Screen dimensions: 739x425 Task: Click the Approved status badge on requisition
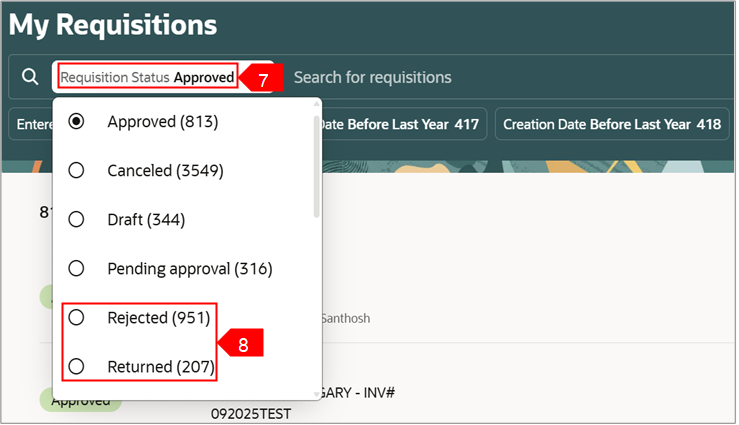[80, 400]
